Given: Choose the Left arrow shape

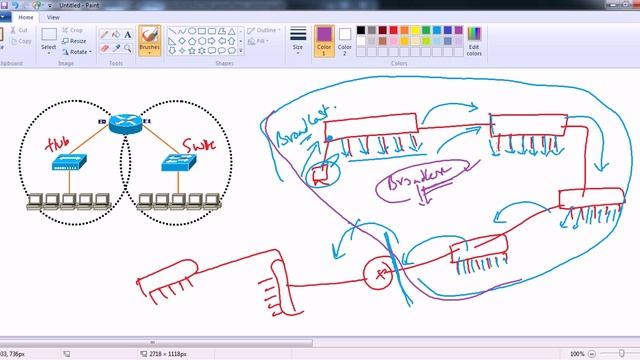Looking at the screenshot, I should [x=222, y=41].
